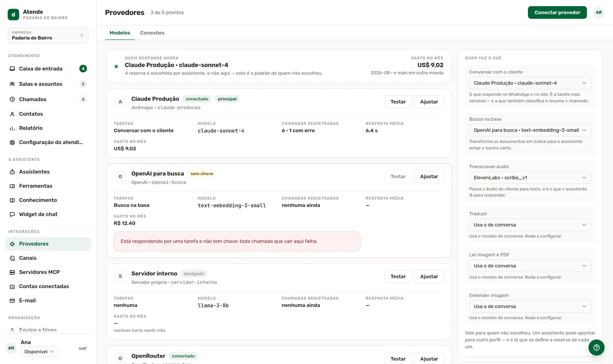Click the Atende logo icon
The height and width of the screenshot is (364, 613).
(x=13, y=15)
